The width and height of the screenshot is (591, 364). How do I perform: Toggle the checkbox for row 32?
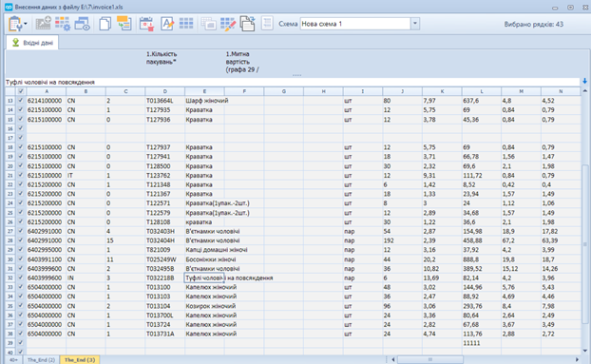click(x=21, y=278)
